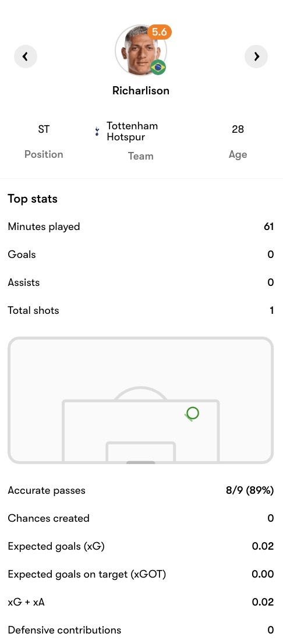
Task: Select the Defensive contributions row
Action: (141, 630)
